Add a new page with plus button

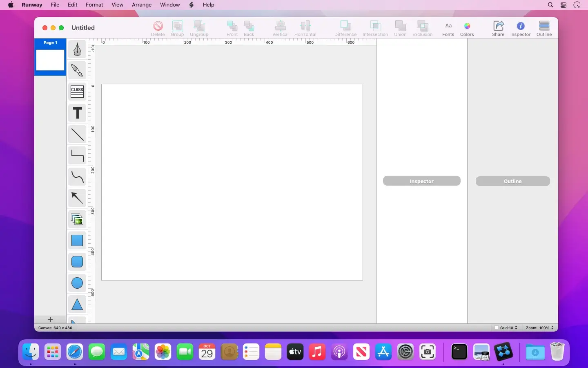click(50, 320)
